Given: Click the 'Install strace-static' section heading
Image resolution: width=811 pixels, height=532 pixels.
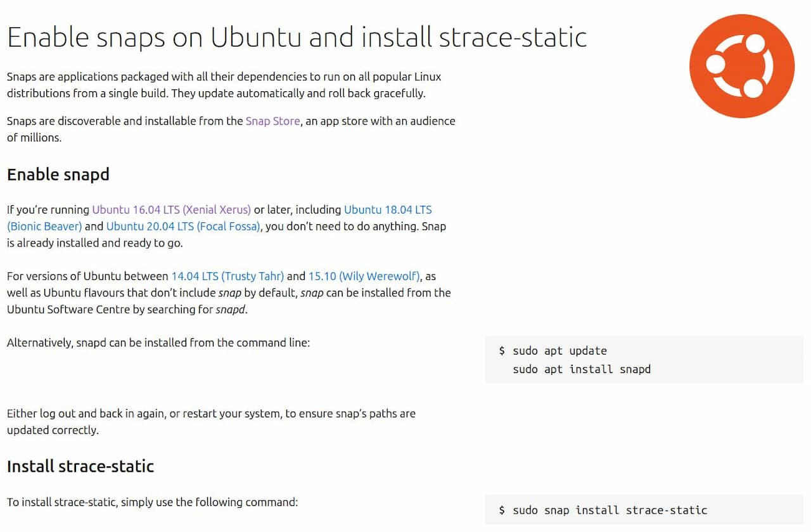Looking at the screenshot, I should pyautogui.click(x=80, y=467).
